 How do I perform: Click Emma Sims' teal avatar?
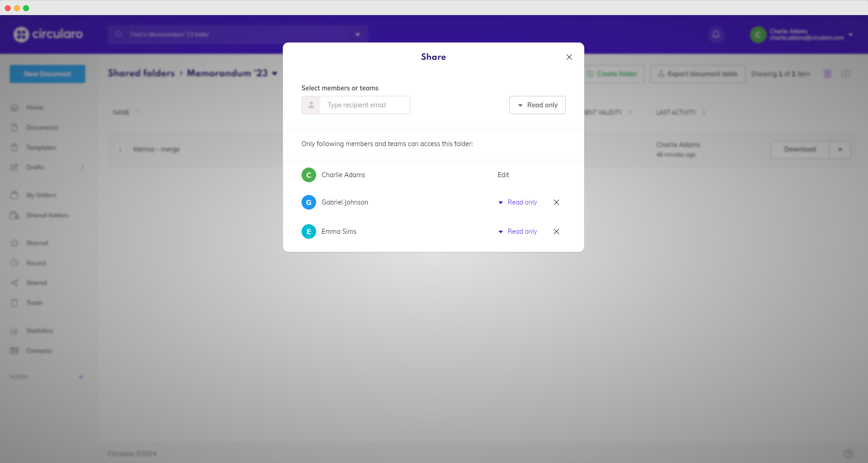[309, 231]
